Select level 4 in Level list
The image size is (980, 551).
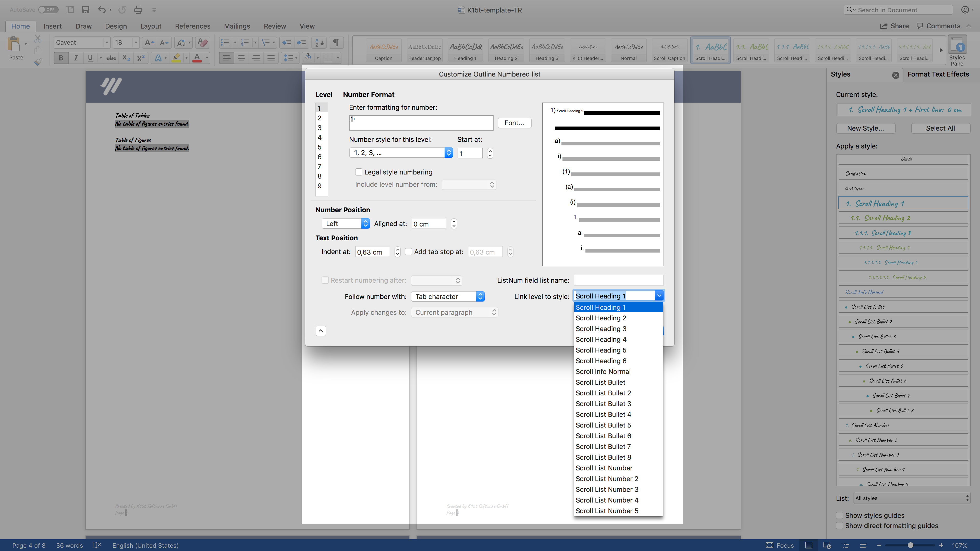(320, 137)
